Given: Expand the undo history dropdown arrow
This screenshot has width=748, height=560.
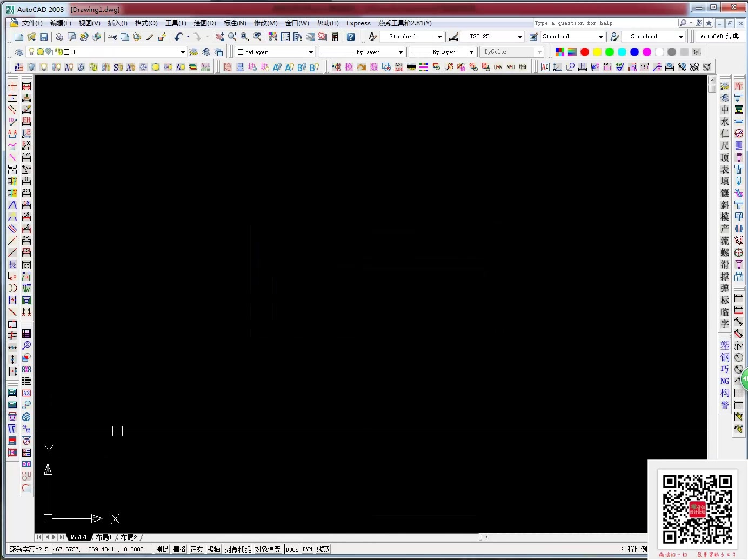Looking at the screenshot, I should [188, 37].
